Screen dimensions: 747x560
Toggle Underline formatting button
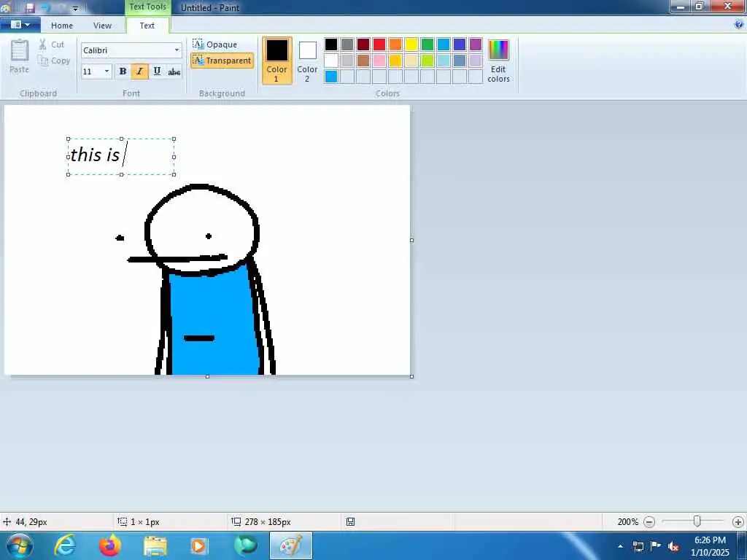pos(157,71)
